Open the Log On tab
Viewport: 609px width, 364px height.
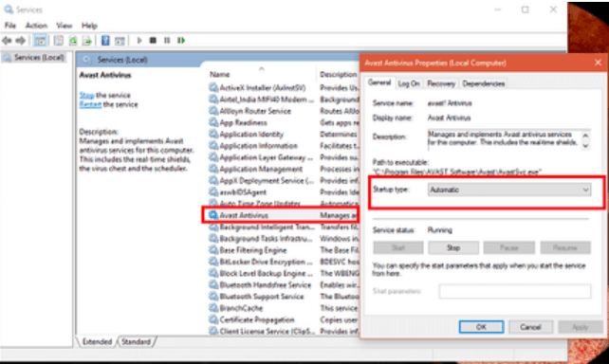point(409,83)
